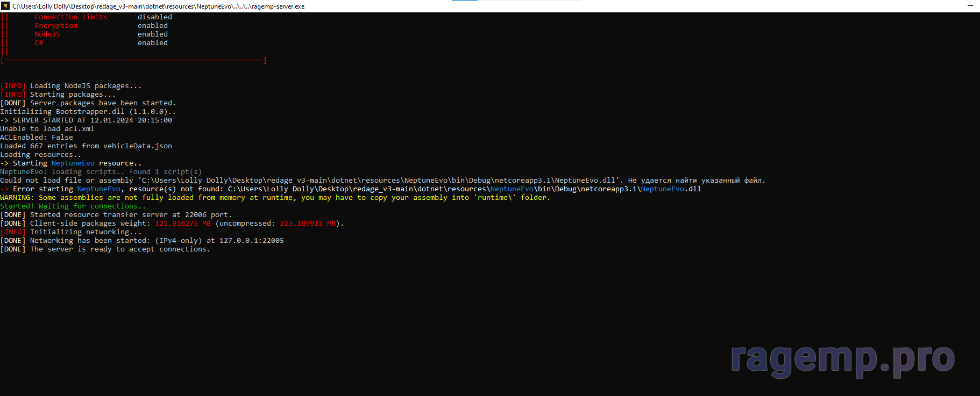
Task: Click the "NodeJS" setting label
Action: (47, 34)
